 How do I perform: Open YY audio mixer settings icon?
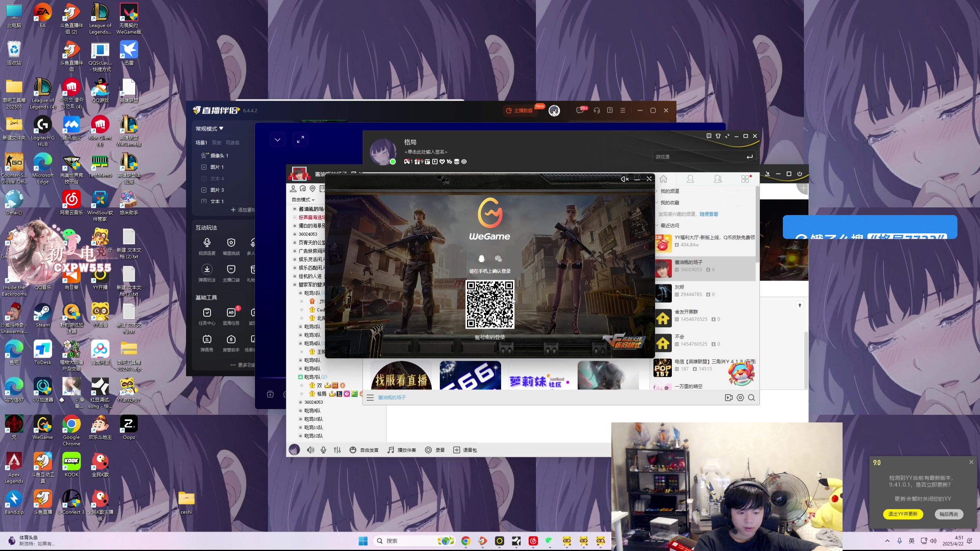pyautogui.click(x=337, y=450)
